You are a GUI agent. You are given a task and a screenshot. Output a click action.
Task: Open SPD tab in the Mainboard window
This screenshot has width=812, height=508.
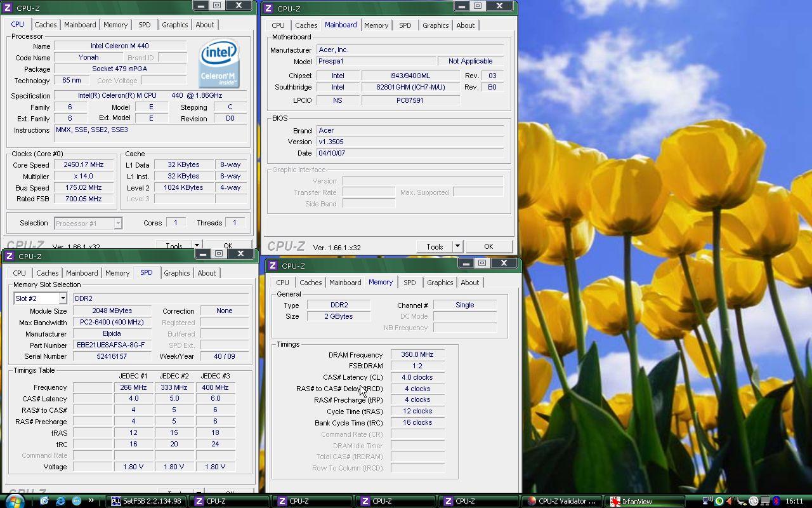(405, 25)
